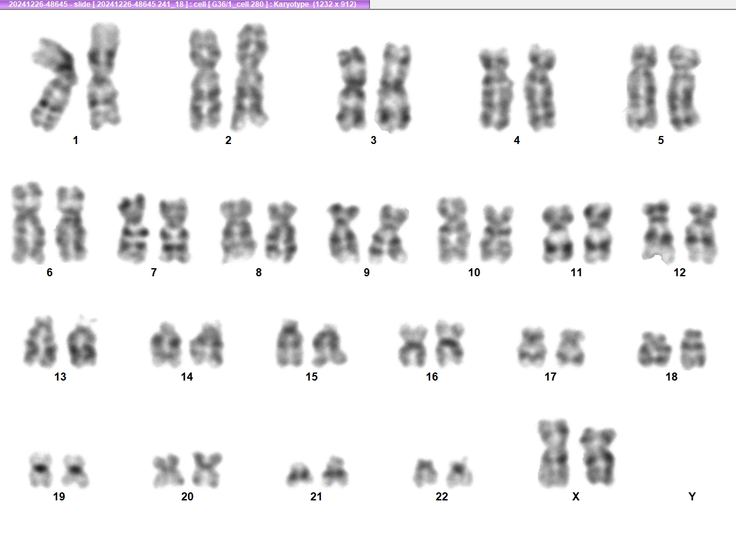Click the chromosome label "18"
This screenshot has width=736, height=560.
pyautogui.click(x=671, y=376)
